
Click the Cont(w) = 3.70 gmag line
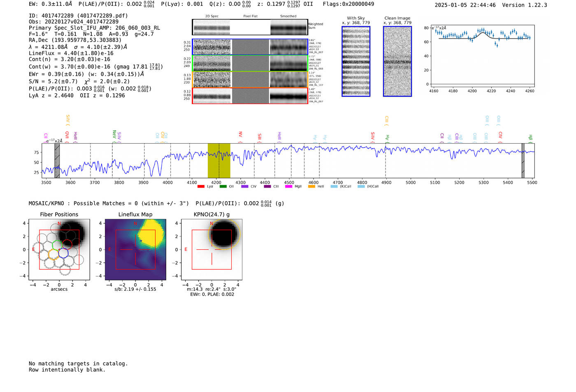[x=95, y=67]
